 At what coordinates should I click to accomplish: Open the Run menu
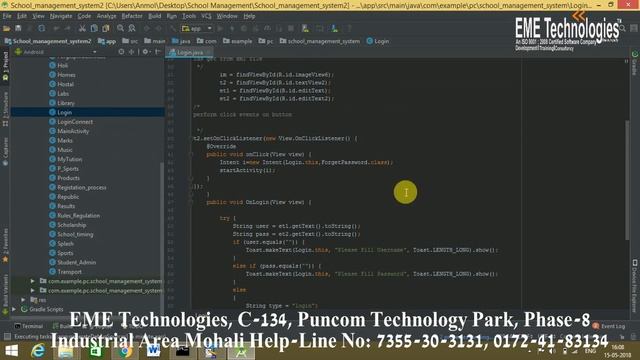171,16
